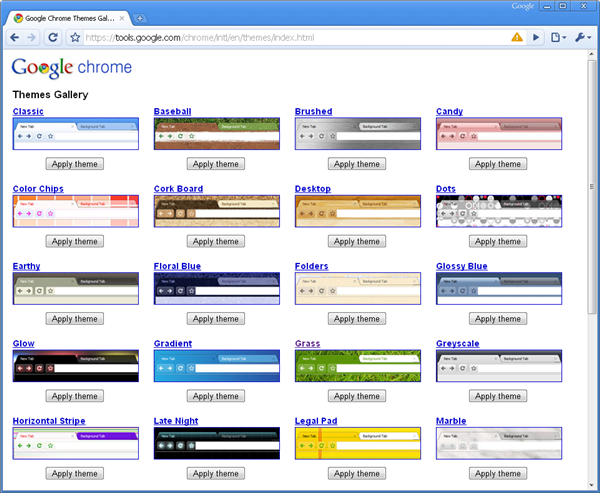The height and width of the screenshot is (493, 600).
Task: Open the Cork Board theme link
Action: [178, 189]
